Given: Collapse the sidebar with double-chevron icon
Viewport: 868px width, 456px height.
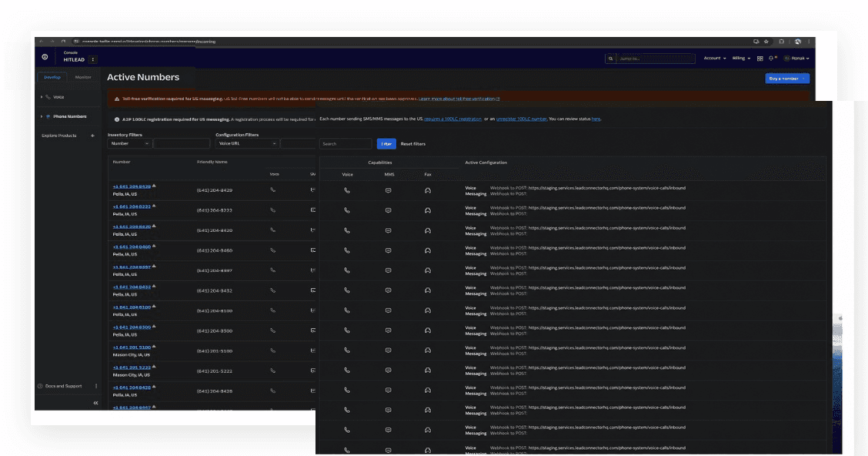Looking at the screenshot, I should coord(95,403).
